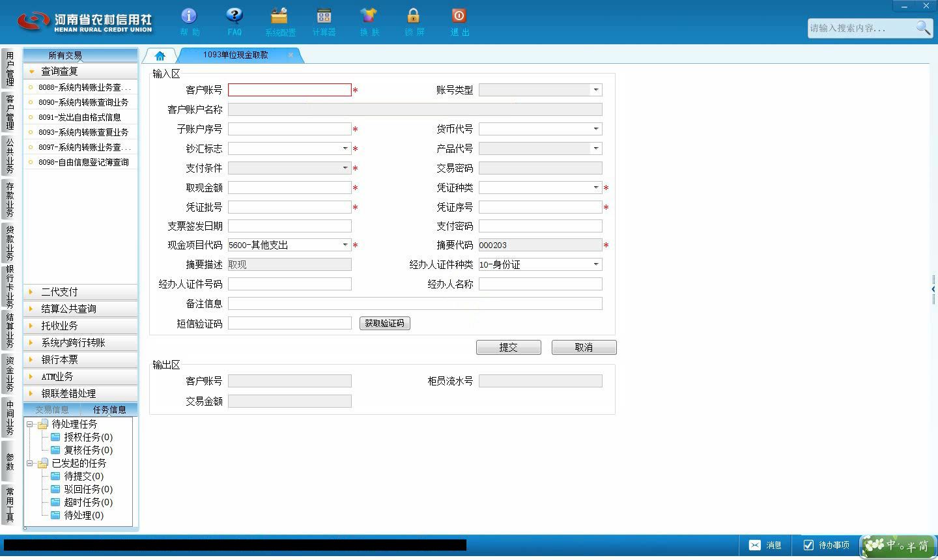938x560 pixels.
Task: Focus the 取现金额 input field
Action: coord(289,188)
